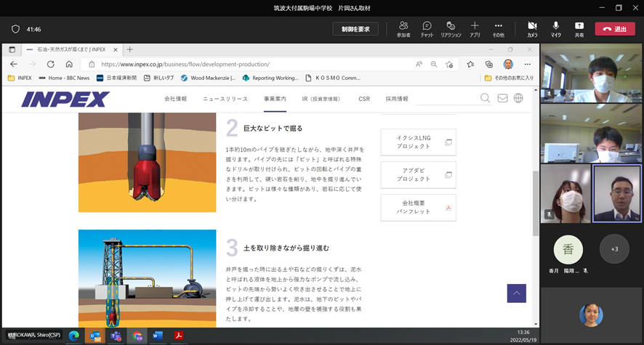Click the drill bit illustration
This screenshot has width=644, height=345.
pyautogui.click(x=147, y=163)
